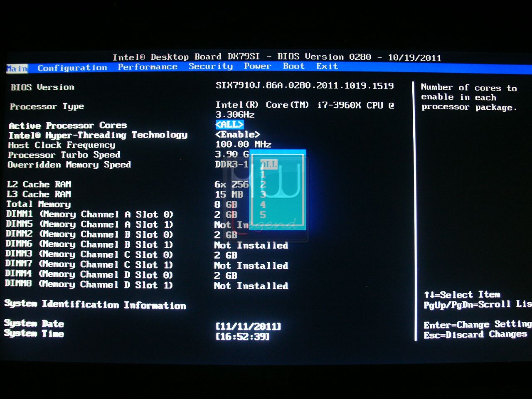The height and width of the screenshot is (399, 532).
Task: Go to the Security tab
Action: point(211,66)
